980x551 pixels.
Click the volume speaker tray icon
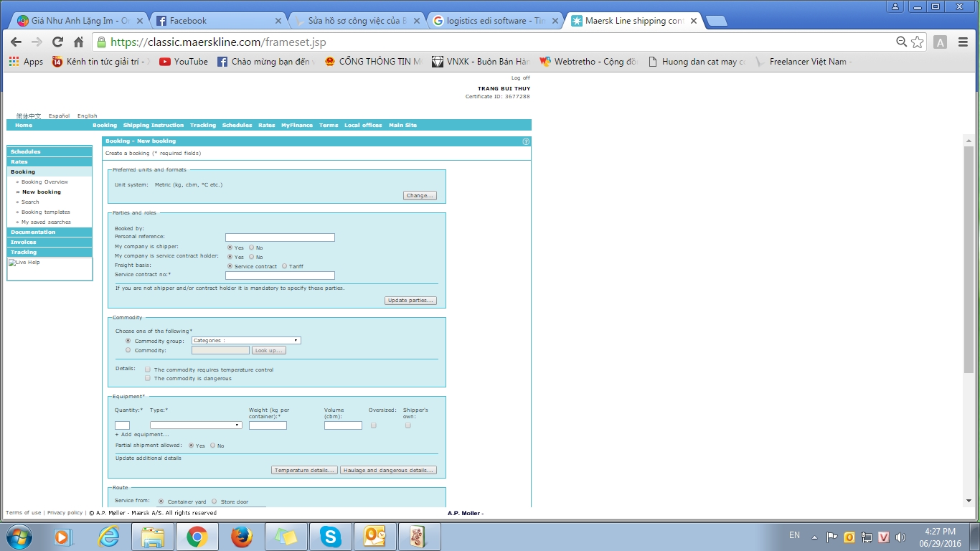pos(900,537)
